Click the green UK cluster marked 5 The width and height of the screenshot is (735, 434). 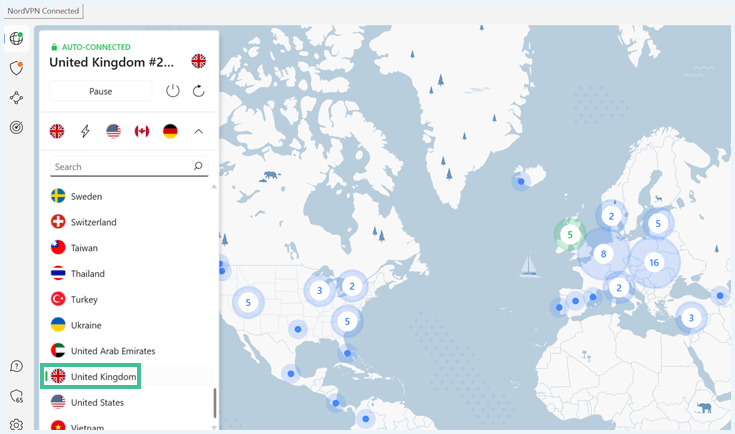point(570,234)
